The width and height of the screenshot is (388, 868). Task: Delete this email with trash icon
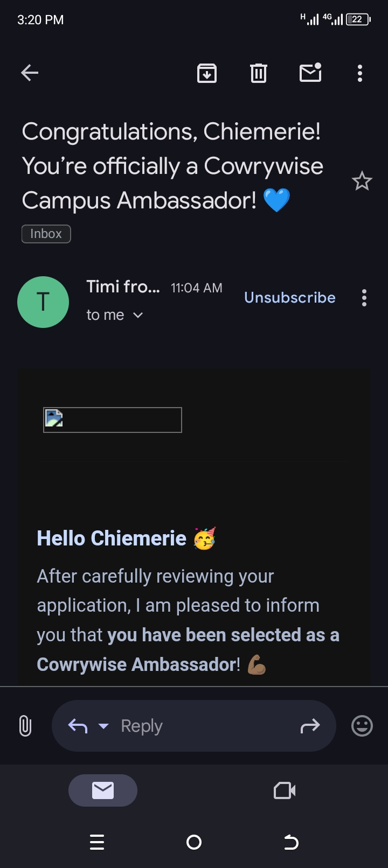point(259,73)
